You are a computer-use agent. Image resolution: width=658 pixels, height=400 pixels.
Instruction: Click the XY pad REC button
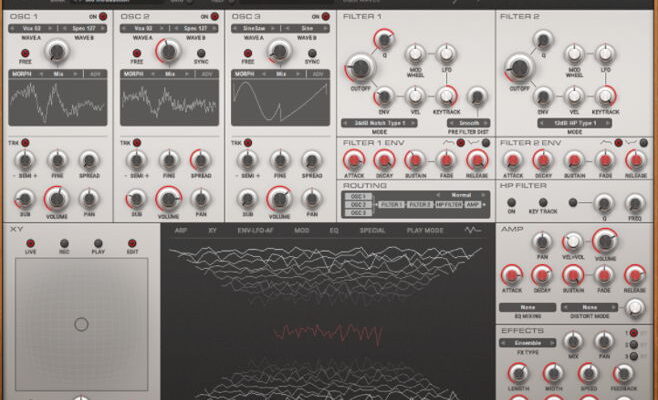point(63,243)
